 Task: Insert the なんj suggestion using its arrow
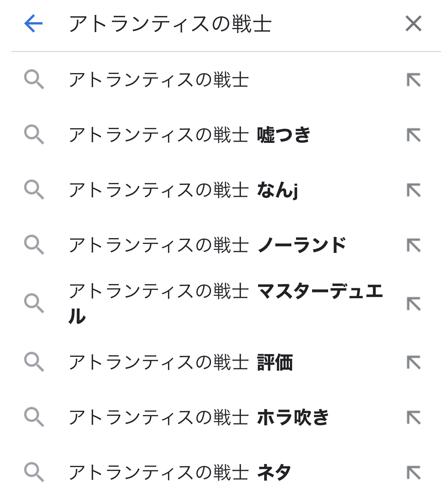tap(414, 190)
